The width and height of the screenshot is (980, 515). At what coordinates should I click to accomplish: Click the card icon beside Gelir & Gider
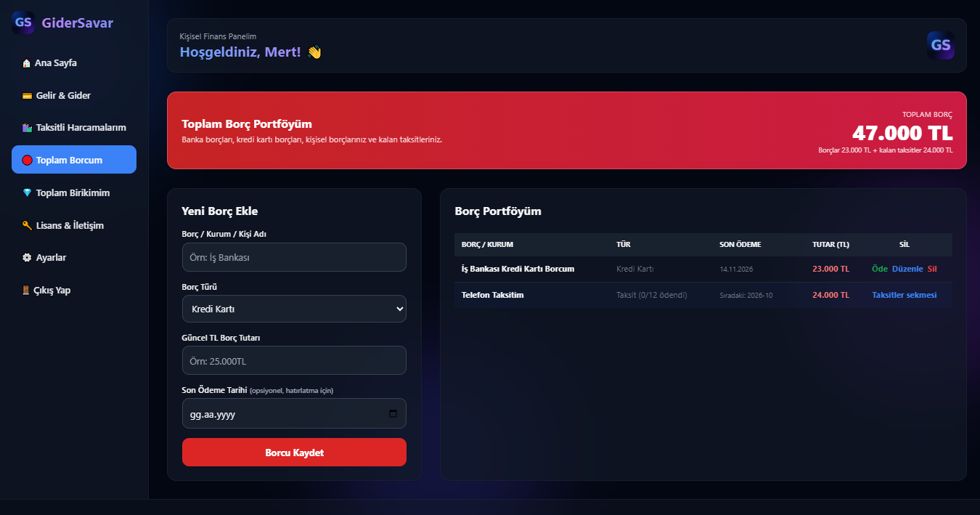click(x=28, y=96)
